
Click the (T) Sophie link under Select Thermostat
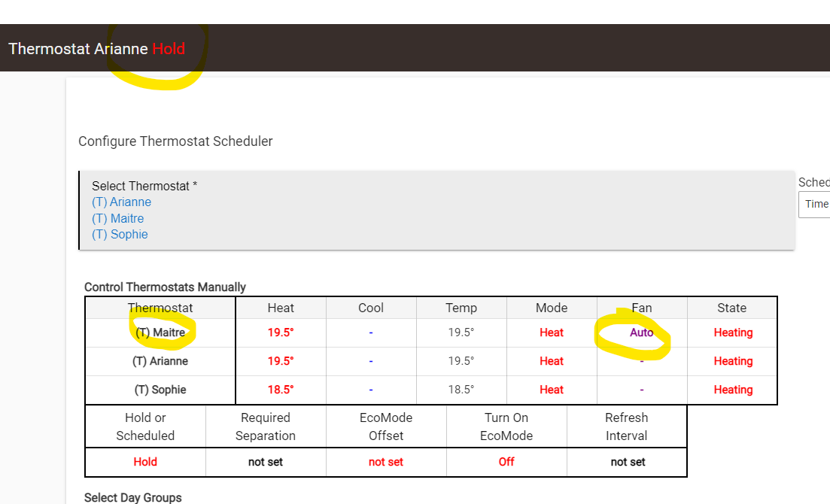[x=120, y=235]
